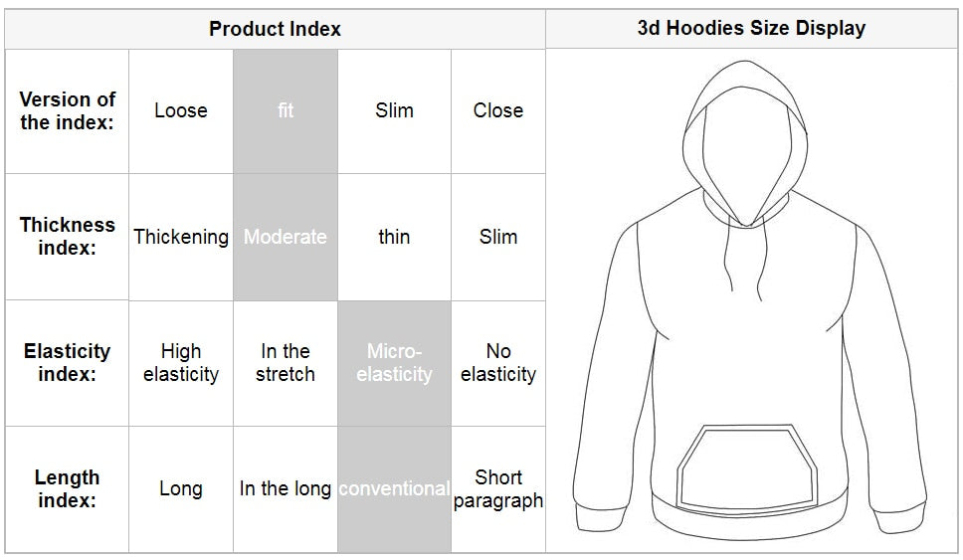Select the Short paragraph cell
This screenshot has width=963, height=560.
click(498, 489)
